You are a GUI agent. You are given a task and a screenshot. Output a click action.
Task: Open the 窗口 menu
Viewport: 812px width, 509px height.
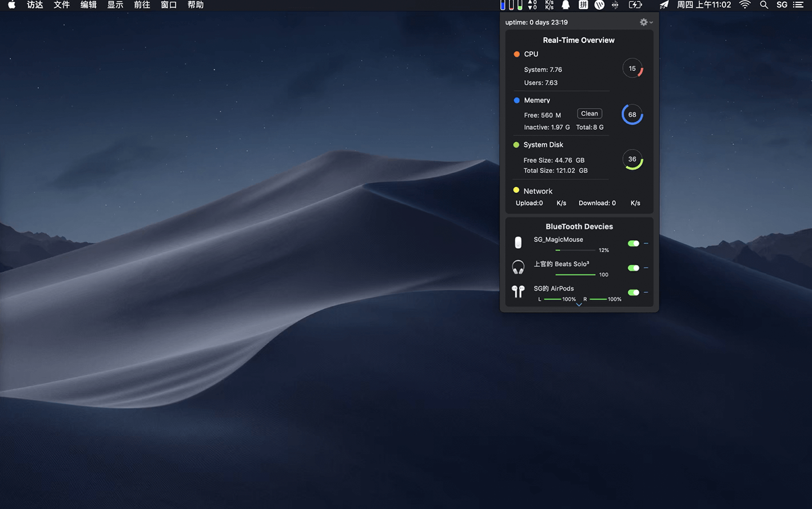169,5
